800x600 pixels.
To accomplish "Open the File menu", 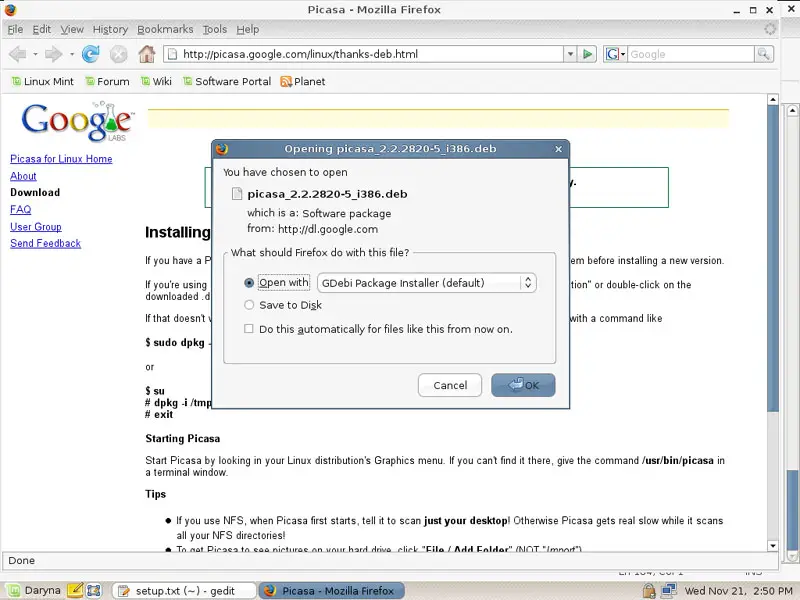I will 15,30.
